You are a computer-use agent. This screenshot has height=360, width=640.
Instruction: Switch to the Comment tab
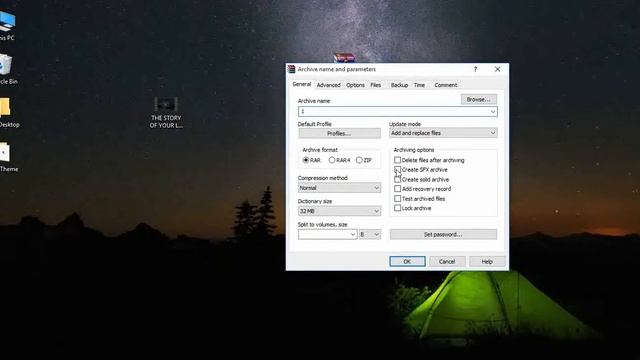[x=445, y=85]
